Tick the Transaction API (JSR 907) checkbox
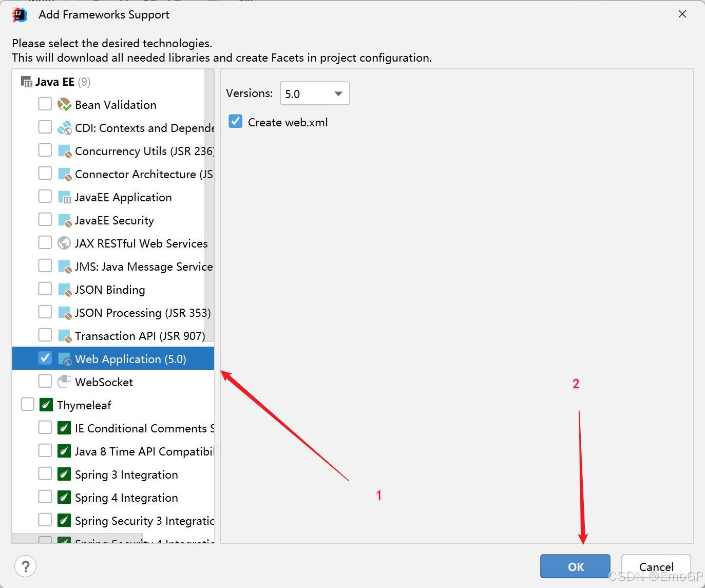Image resolution: width=705 pixels, height=588 pixels. click(x=45, y=335)
